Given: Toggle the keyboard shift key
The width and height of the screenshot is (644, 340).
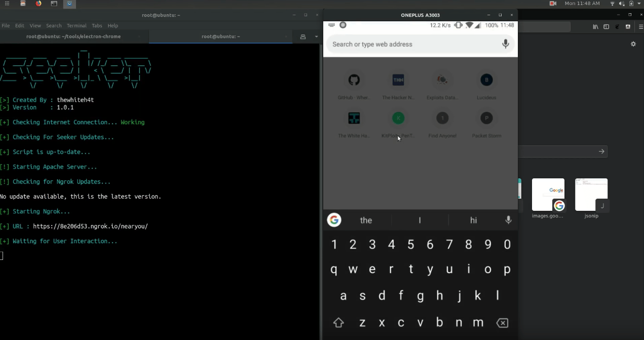Looking at the screenshot, I should (x=338, y=323).
